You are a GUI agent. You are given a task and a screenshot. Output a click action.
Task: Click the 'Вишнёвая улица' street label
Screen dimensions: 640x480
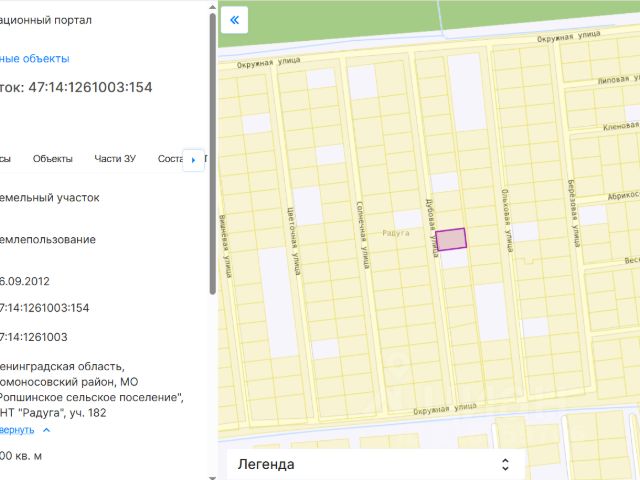pos(225,246)
